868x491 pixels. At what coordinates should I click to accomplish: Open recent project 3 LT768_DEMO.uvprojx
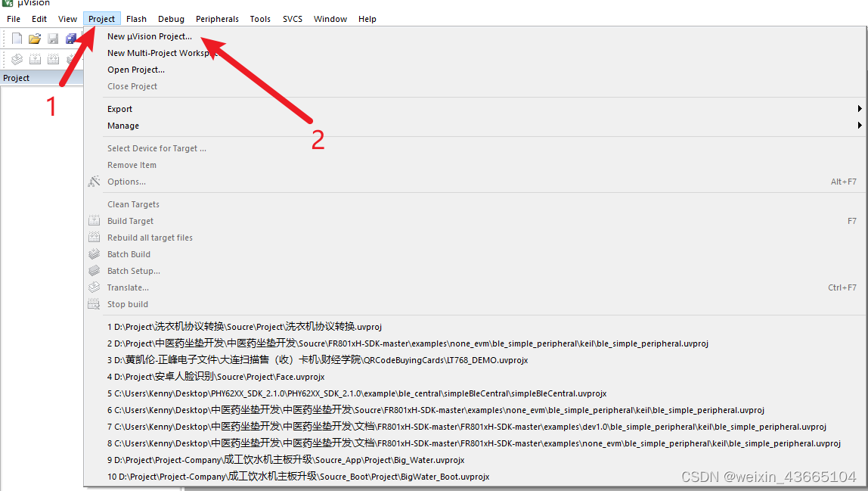[x=475, y=359]
